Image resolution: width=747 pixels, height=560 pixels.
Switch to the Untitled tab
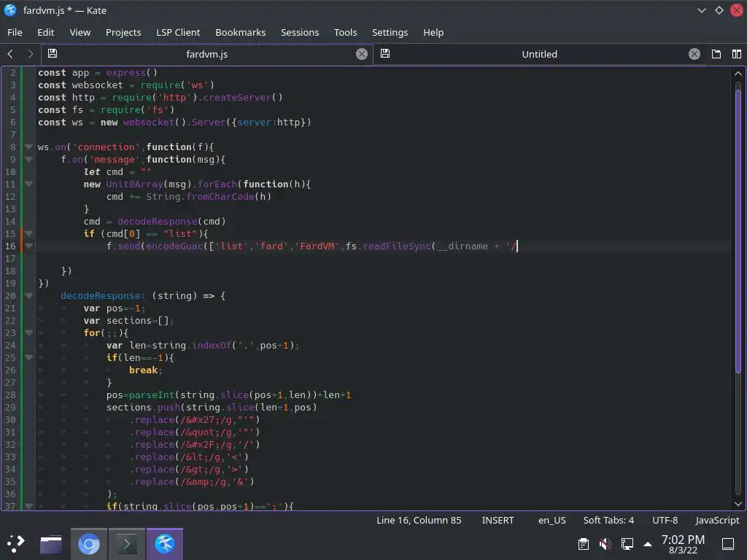(539, 54)
